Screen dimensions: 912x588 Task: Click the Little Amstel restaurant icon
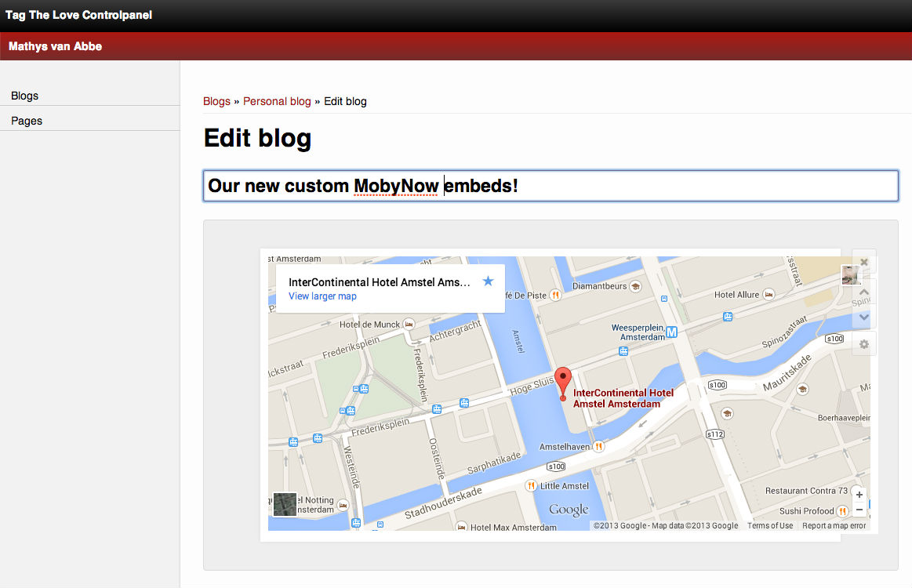tap(531, 486)
